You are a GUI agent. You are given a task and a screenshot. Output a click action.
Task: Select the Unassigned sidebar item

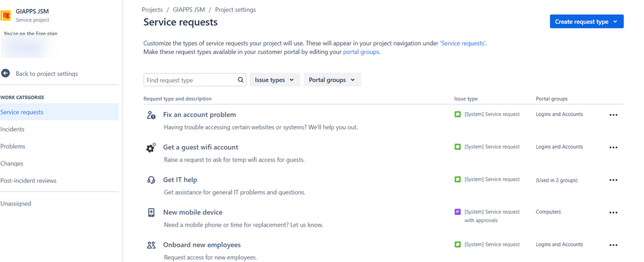point(15,203)
